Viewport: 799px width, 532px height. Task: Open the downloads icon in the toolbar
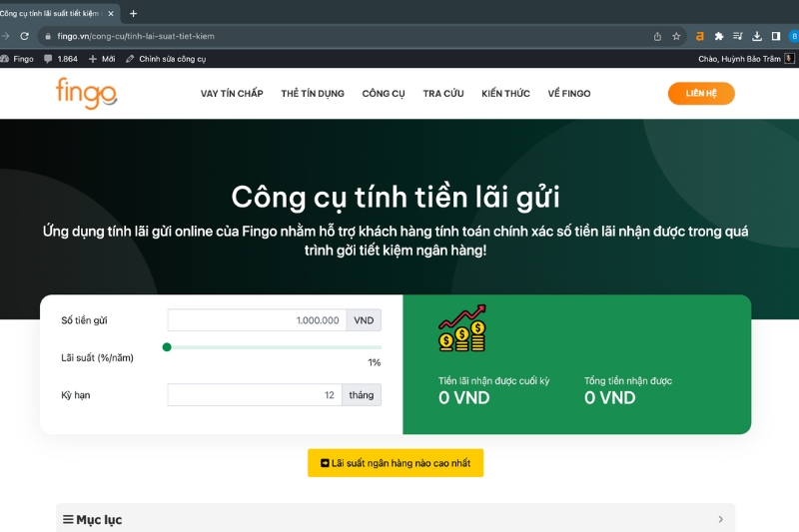click(x=757, y=36)
